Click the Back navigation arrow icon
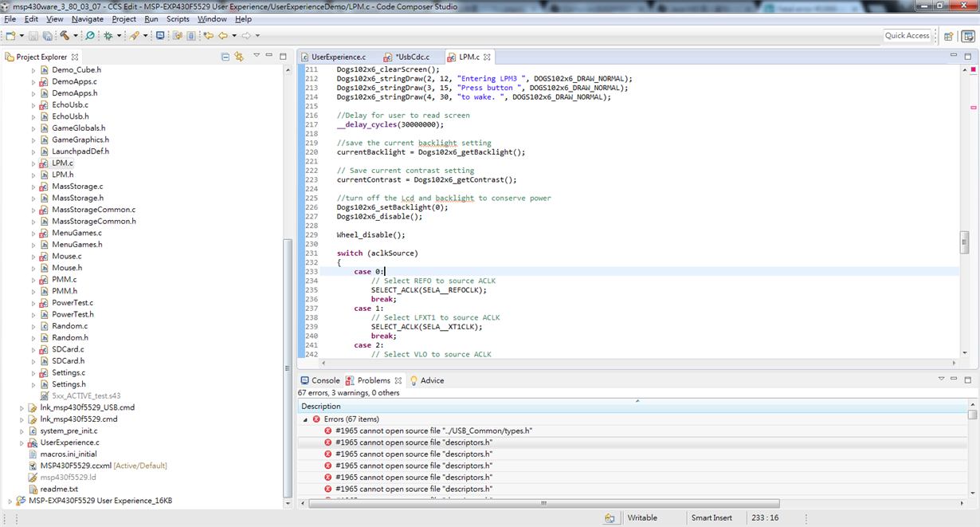980x527 pixels. click(x=223, y=36)
